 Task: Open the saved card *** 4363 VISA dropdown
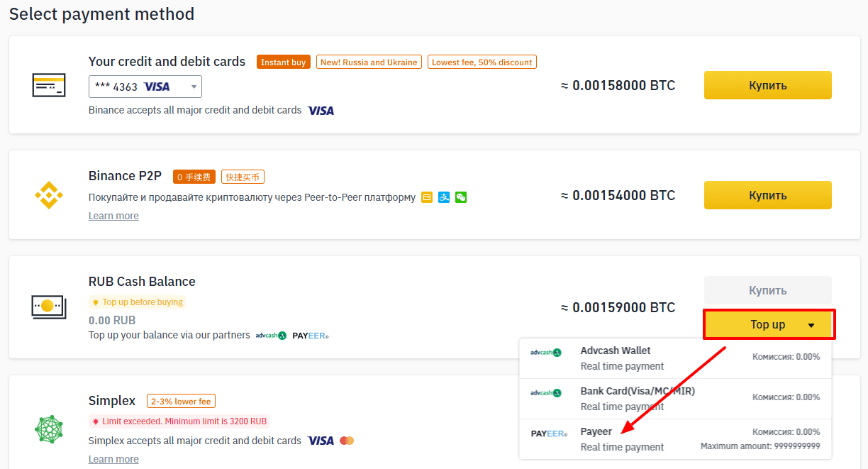click(x=145, y=87)
